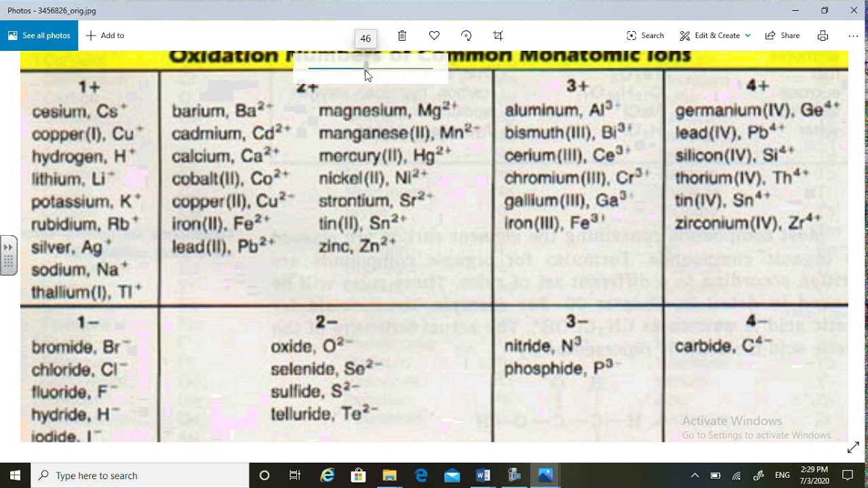Open See all photos
This screenshot has width=868, height=488.
pos(39,35)
